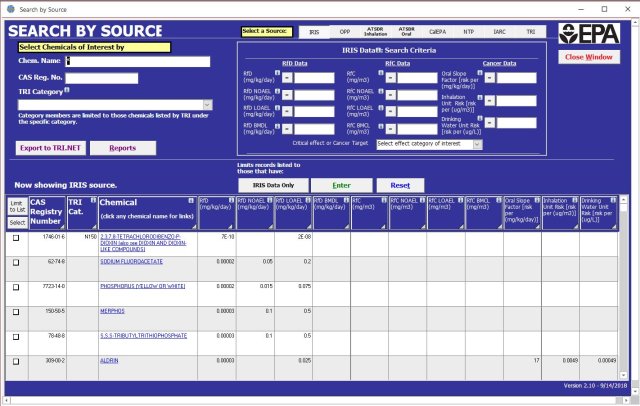Image resolution: width=640 pixels, height=406 pixels.
Task: Select the IARC source tab
Action: [x=500, y=32]
